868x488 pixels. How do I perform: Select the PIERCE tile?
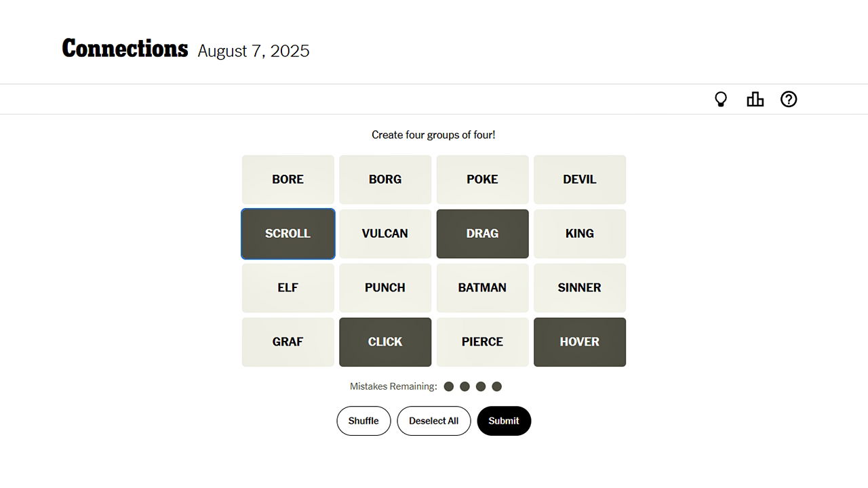(x=482, y=342)
